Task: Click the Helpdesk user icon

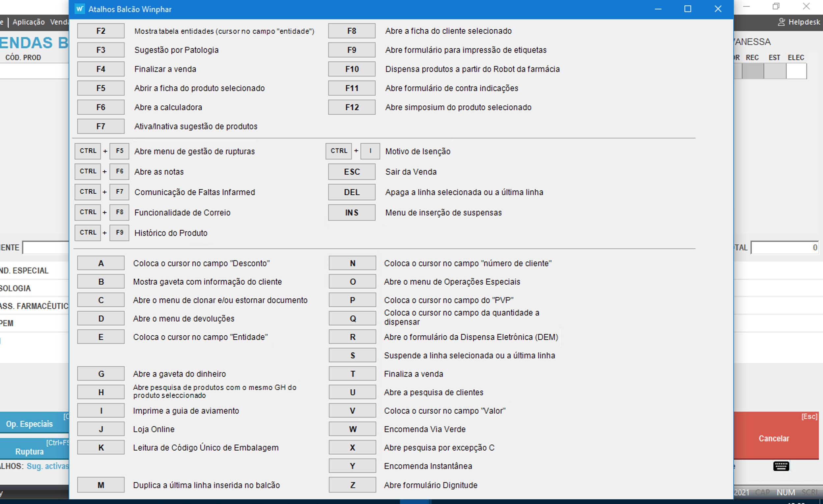Action: pos(781,22)
